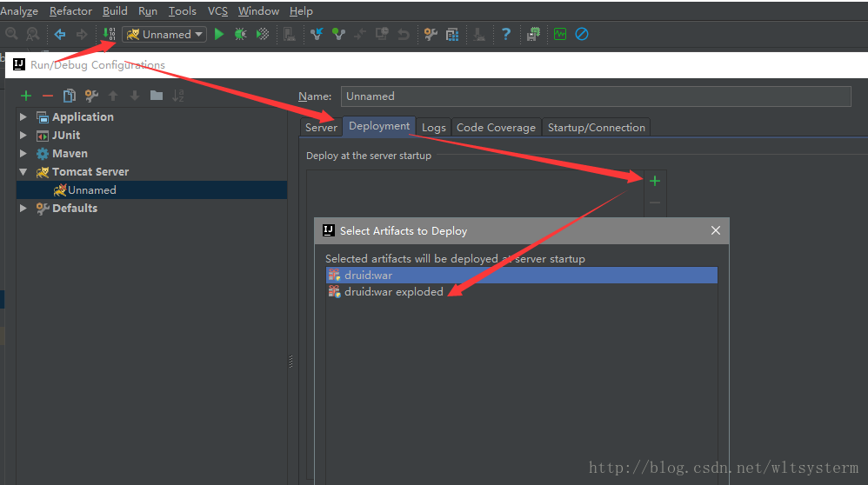Expand the JUnit tree node

tap(23, 135)
